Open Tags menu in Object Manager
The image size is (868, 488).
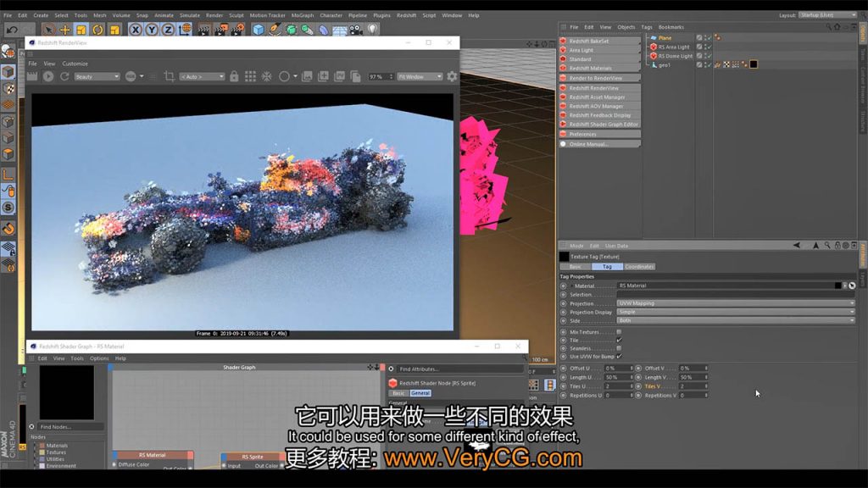(647, 27)
